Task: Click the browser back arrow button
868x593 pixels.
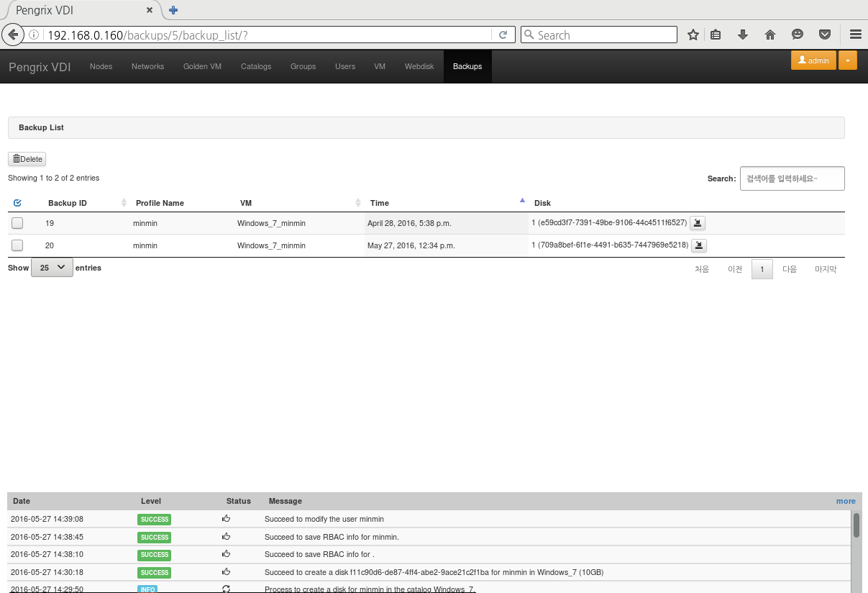Action: pos(13,35)
